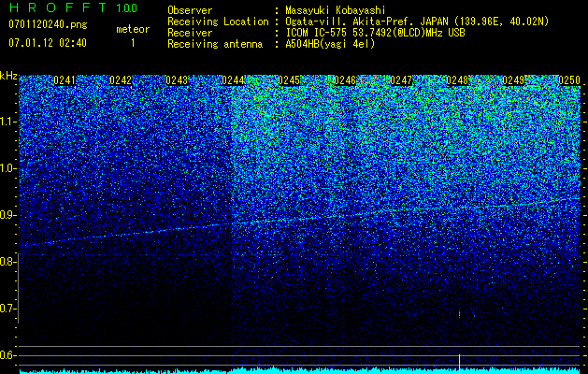Screen dimensions: 588x374
Task: Click the 0.8 kHz axis label
Action: (x=7, y=262)
